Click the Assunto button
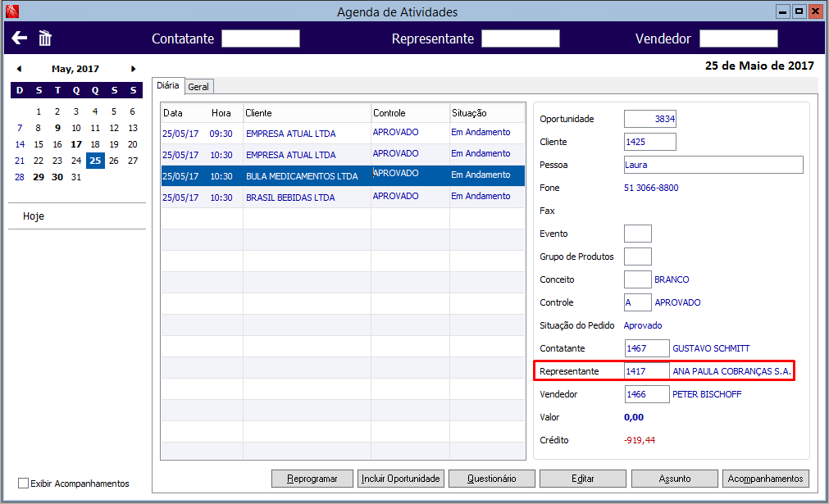 675,479
